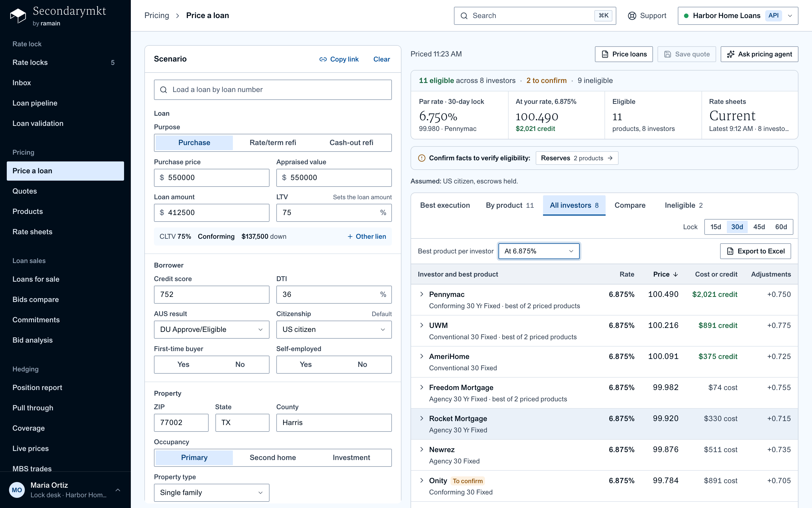Click the top Search box
This screenshot has width=812, height=508.
point(535,16)
